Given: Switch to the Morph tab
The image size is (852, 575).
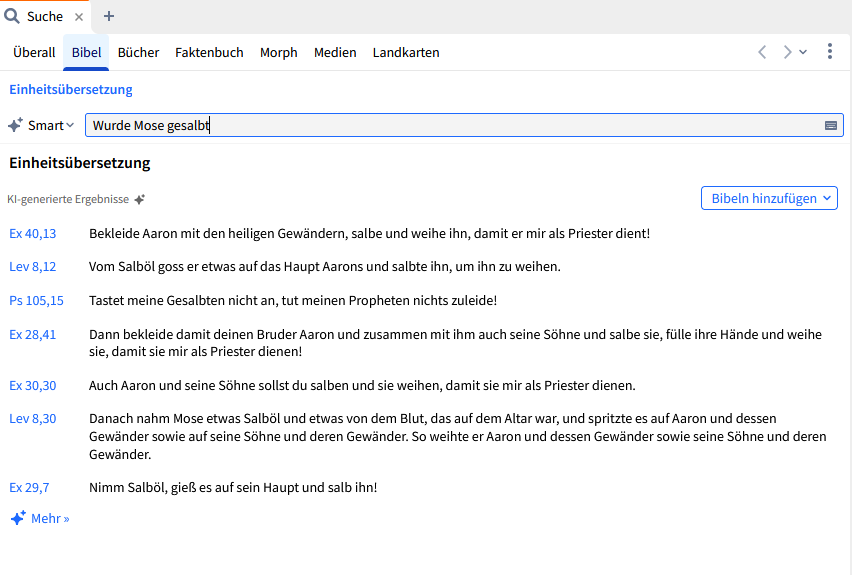Looking at the screenshot, I should tap(279, 53).
